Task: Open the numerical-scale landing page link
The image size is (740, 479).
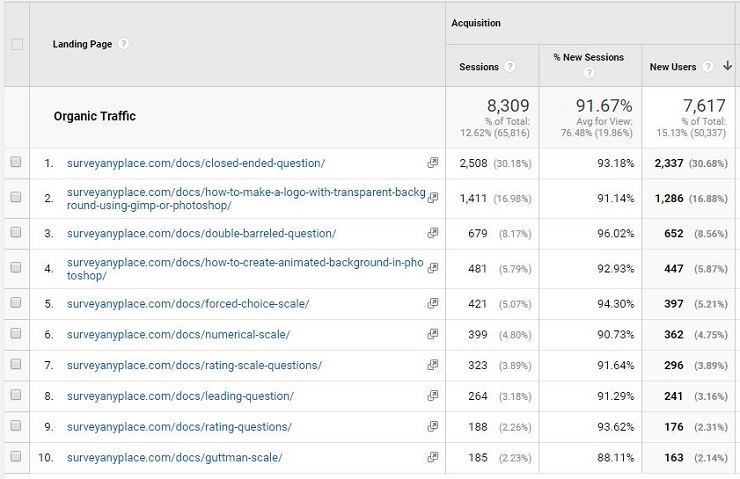Action: [178, 335]
